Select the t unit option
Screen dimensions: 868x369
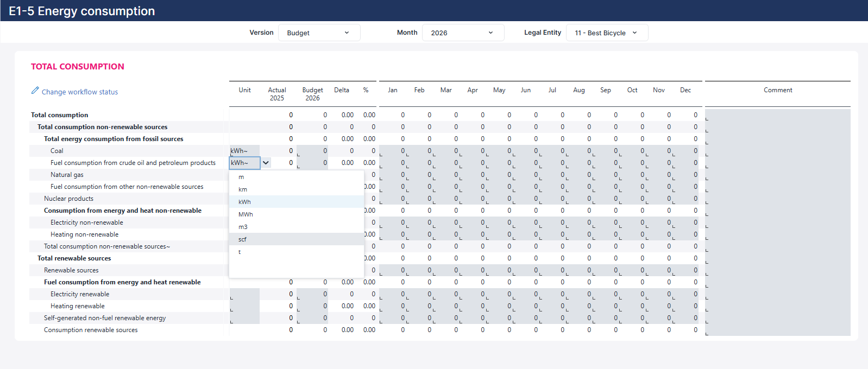point(297,252)
